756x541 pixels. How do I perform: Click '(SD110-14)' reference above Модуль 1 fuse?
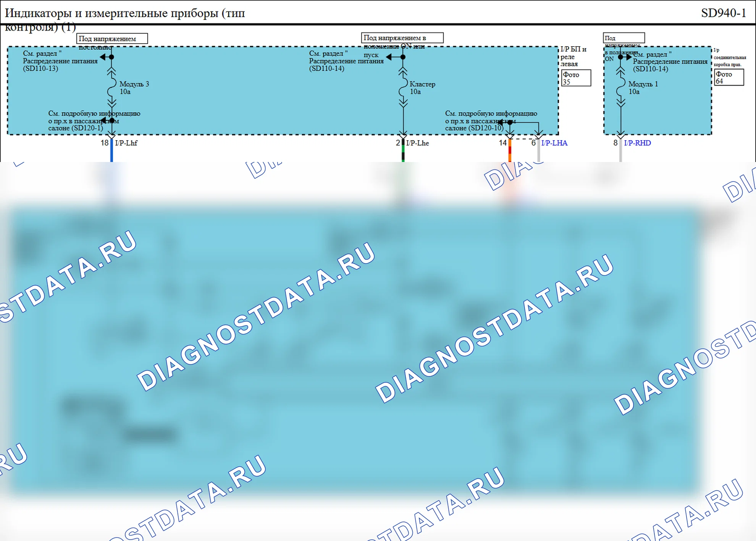[651, 69]
